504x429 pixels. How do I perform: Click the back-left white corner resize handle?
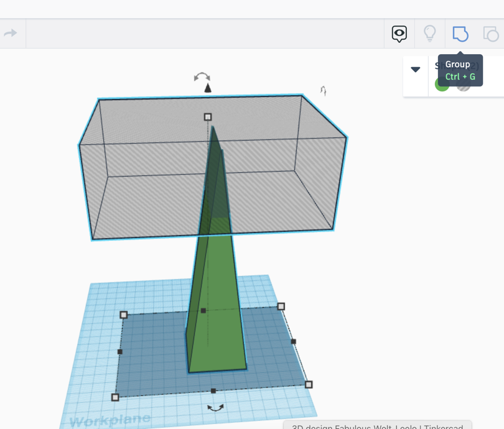click(x=123, y=315)
